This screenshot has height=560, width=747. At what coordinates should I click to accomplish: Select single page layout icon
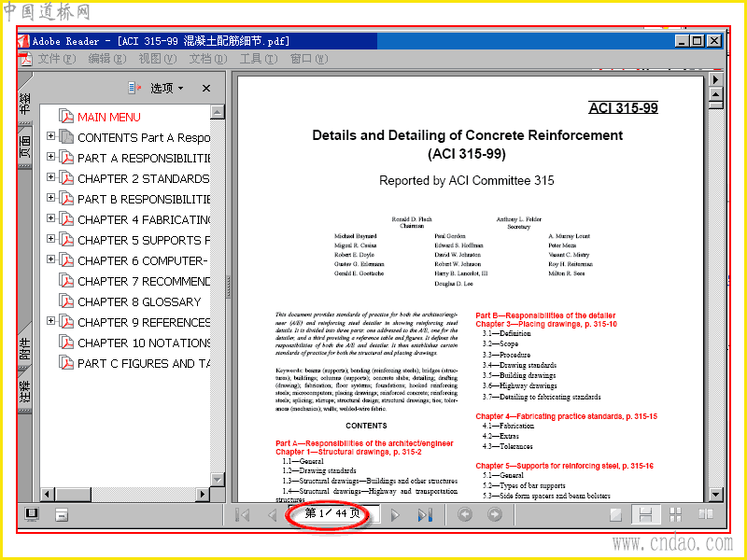(x=616, y=515)
